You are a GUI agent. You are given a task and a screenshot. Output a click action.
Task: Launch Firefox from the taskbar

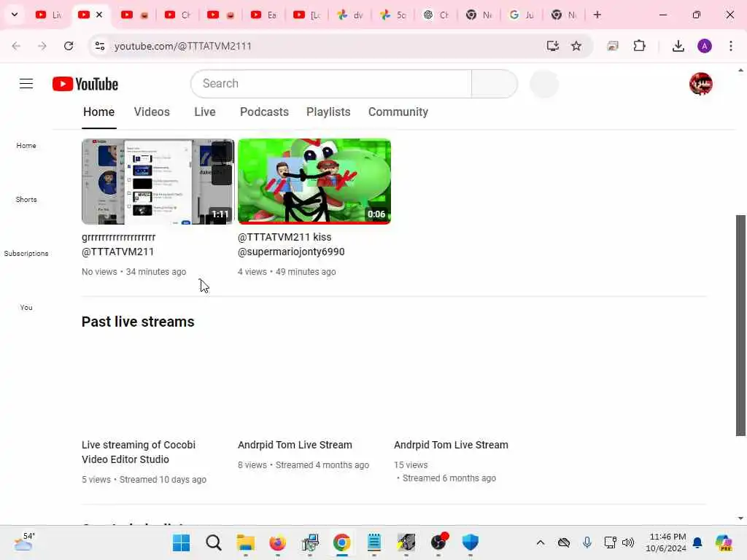pos(278,542)
